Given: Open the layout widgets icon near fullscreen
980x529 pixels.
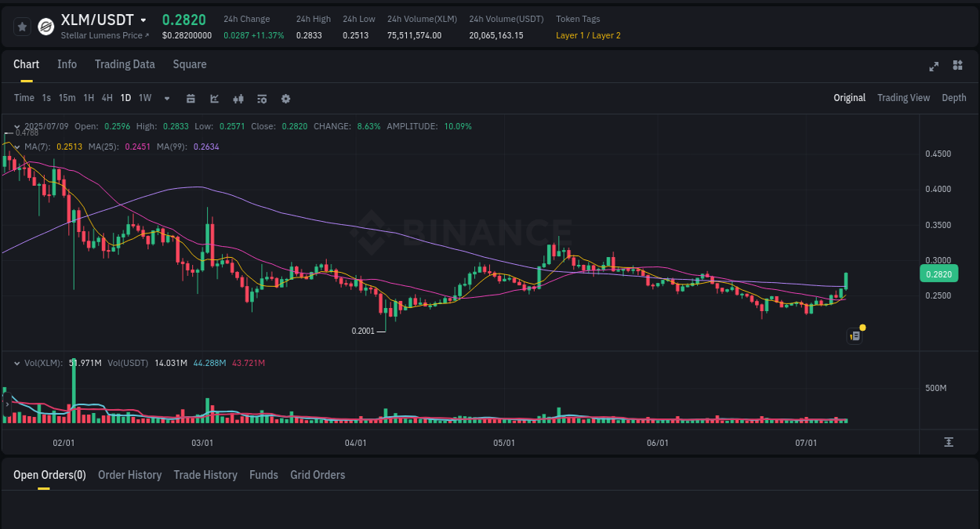Looking at the screenshot, I should 957,66.
